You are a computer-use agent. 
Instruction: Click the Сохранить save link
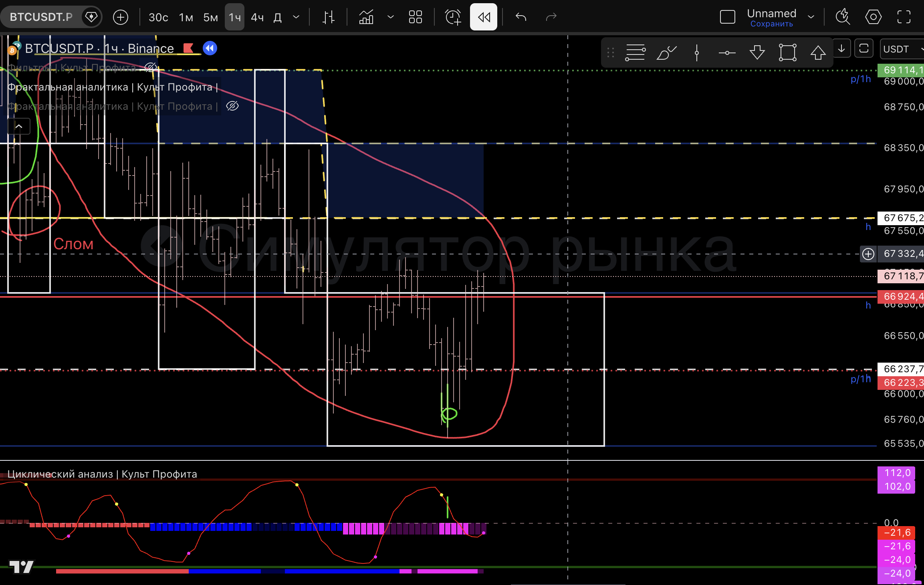(x=771, y=24)
